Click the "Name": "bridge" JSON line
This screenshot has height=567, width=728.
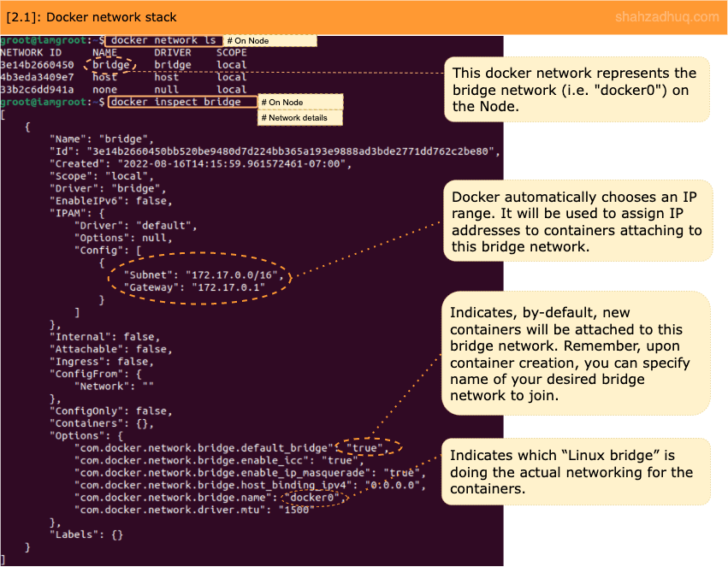click(x=101, y=139)
